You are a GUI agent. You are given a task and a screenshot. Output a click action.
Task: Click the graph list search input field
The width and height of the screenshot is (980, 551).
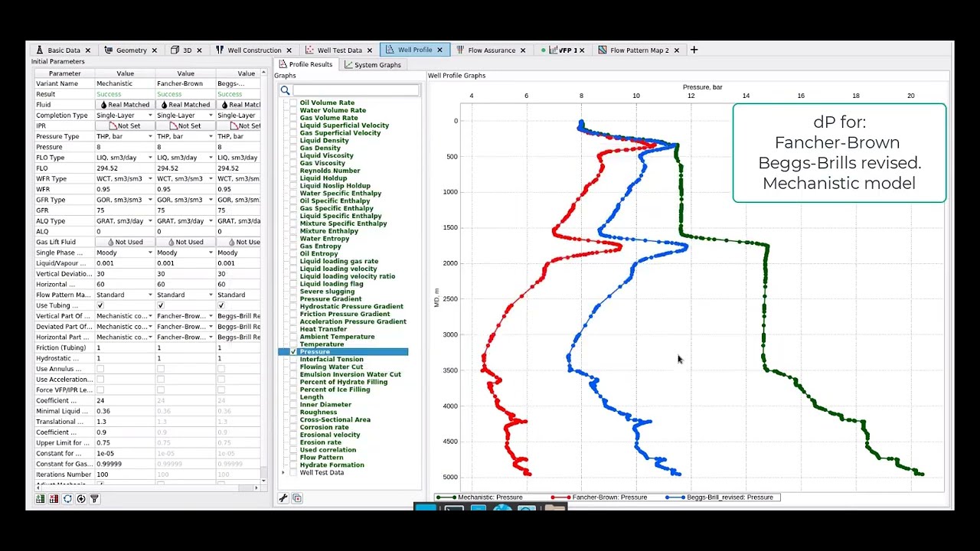click(x=356, y=91)
